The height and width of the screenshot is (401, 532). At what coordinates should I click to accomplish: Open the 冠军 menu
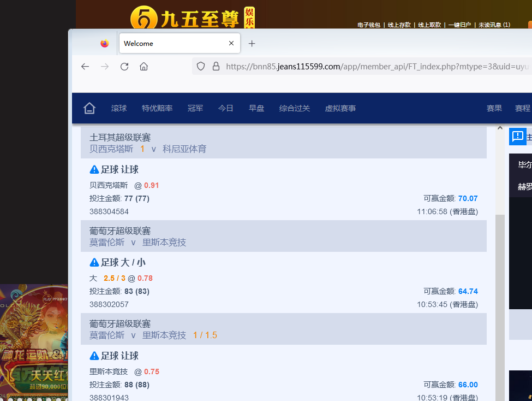[x=195, y=108]
